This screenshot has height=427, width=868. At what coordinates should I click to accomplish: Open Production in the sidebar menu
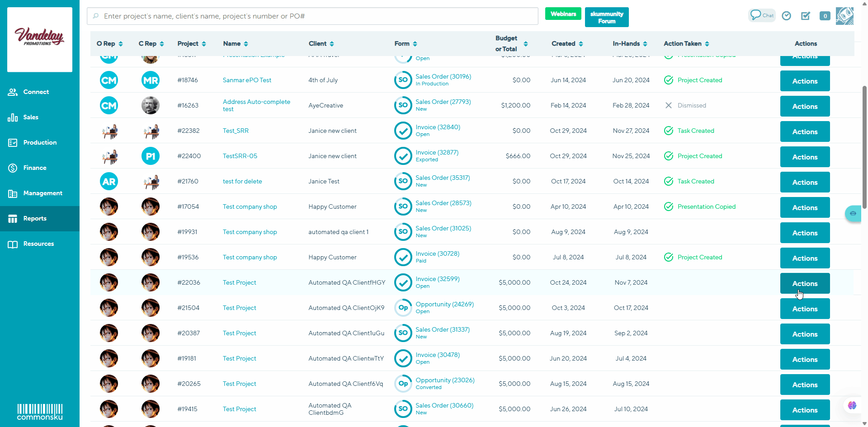[x=40, y=142]
